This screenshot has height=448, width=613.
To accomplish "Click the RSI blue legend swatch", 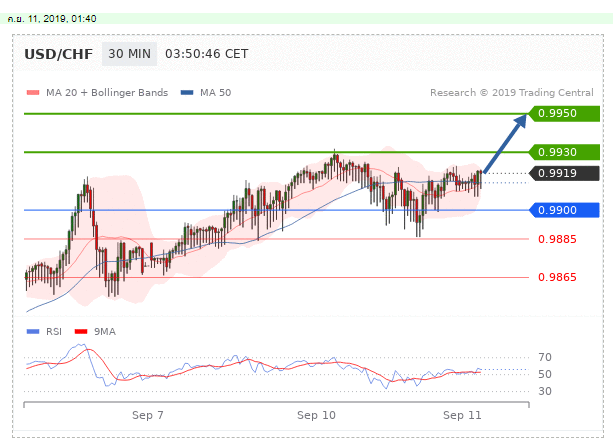I will pos(33,332).
